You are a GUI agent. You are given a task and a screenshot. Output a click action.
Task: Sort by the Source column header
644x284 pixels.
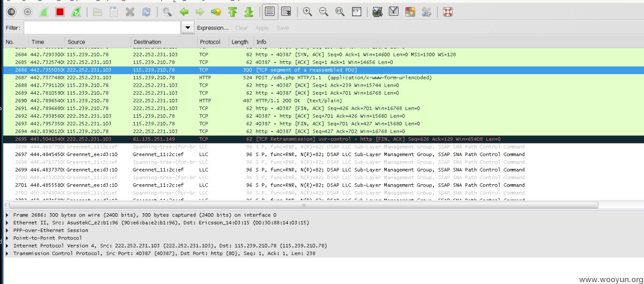[98, 42]
